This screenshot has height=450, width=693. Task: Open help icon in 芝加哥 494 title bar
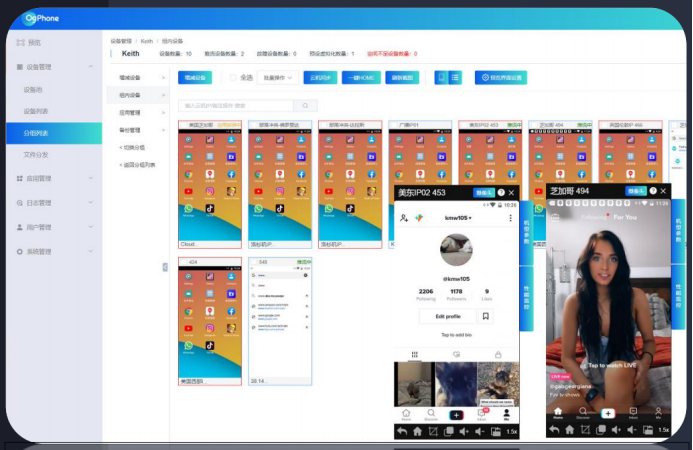point(653,191)
